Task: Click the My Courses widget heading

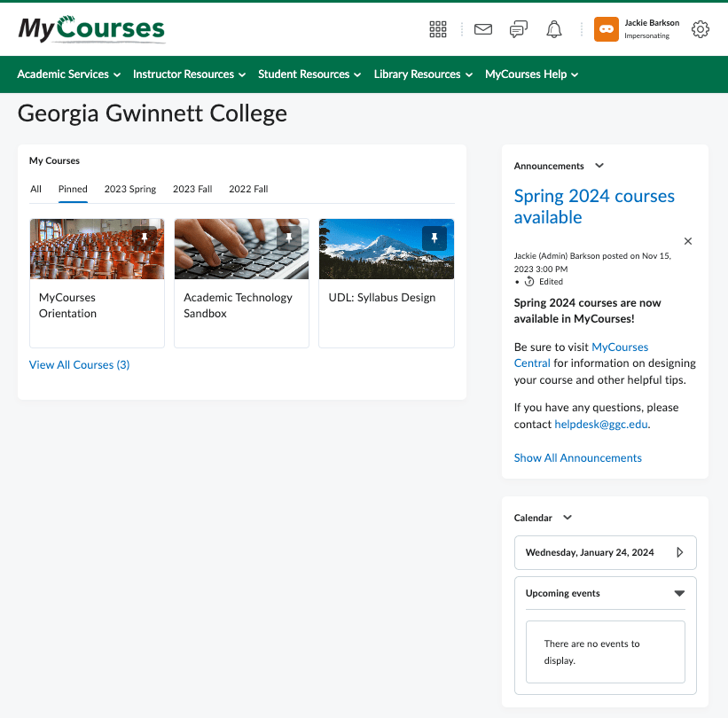Action: 54,160
